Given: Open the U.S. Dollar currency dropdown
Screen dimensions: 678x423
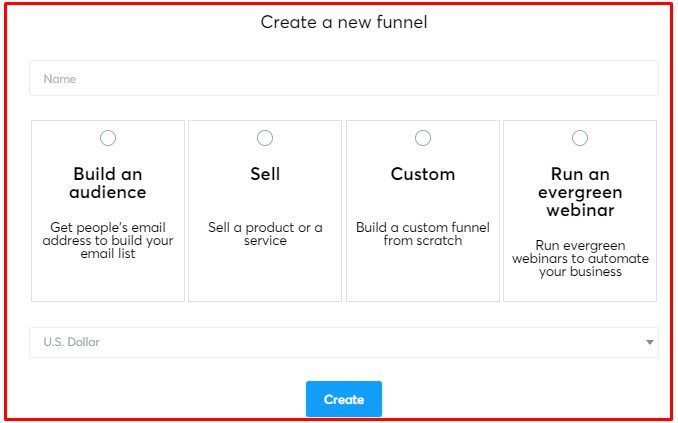Looking at the screenshot, I should click(x=344, y=342).
